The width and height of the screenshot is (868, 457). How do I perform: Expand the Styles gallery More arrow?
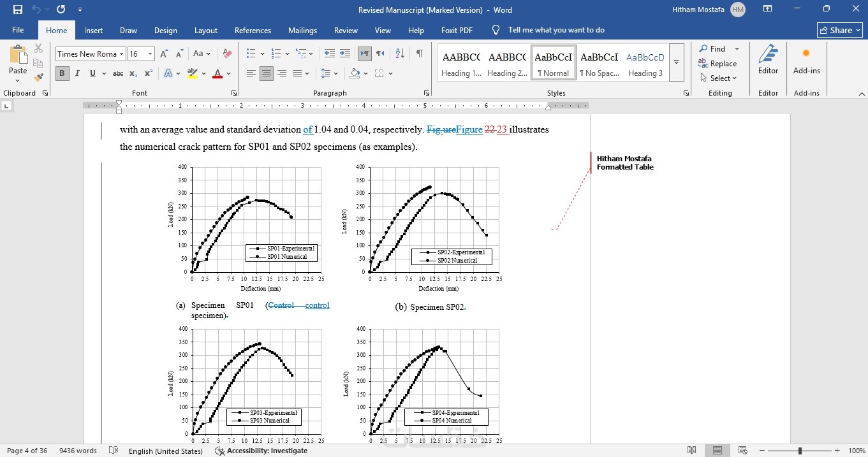click(x=676, y=62)
